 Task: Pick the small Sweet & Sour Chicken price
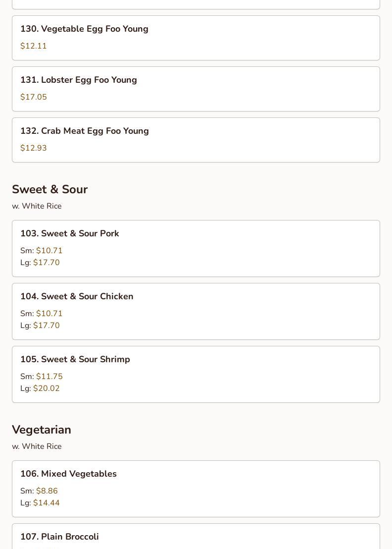49,314
